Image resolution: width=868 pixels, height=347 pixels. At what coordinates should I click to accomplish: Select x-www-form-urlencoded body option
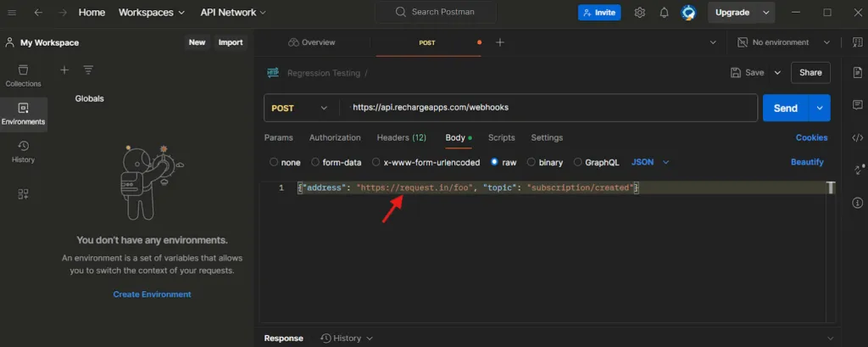click(x=376, y=162)
